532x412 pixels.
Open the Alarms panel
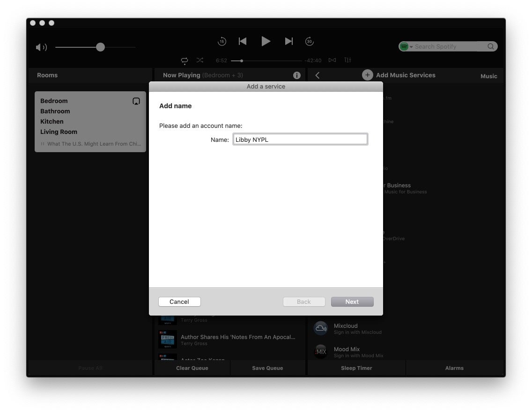tap(454, 368)
